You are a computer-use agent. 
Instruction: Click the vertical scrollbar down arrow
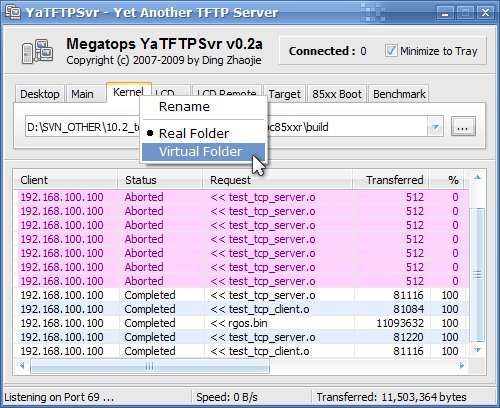click(x=478, y=350)
